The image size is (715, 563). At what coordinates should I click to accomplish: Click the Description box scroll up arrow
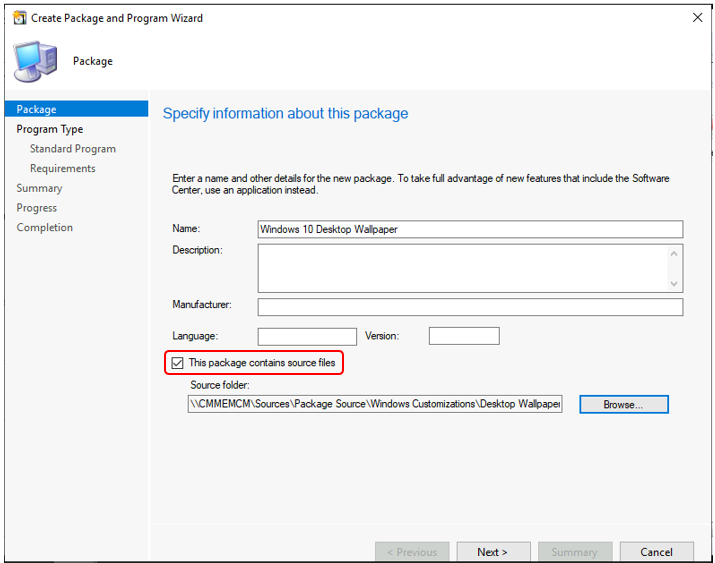coord(674,253)
